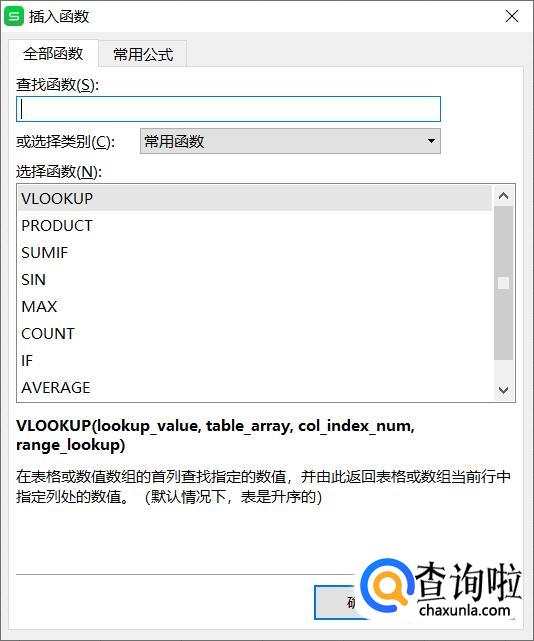Select PRODUCT in the function list
Screen dimensions: 534x641
click(x=255, y=226)
